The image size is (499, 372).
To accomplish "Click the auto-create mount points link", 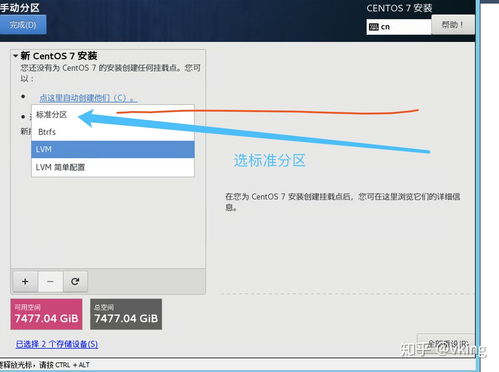I will 88,98.
